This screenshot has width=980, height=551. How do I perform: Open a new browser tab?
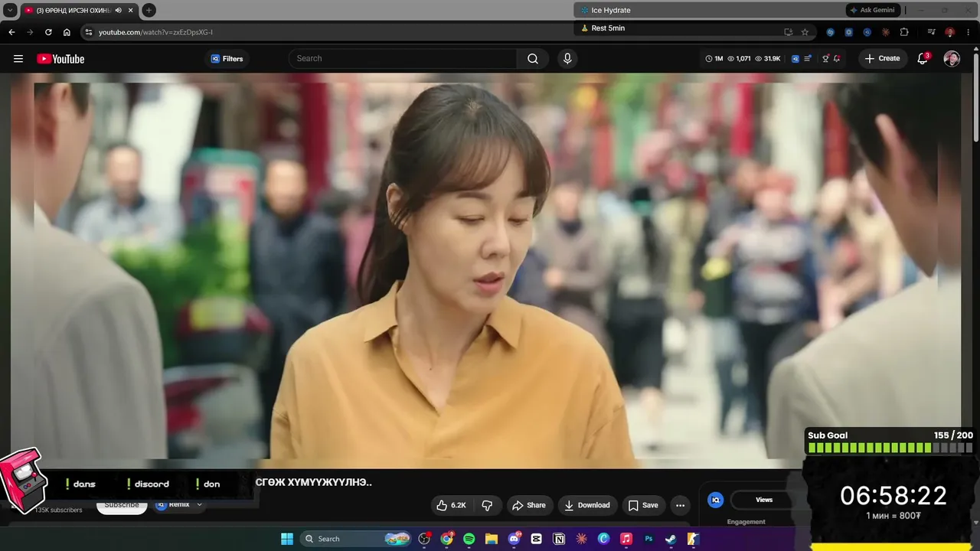tap(149, 10)
